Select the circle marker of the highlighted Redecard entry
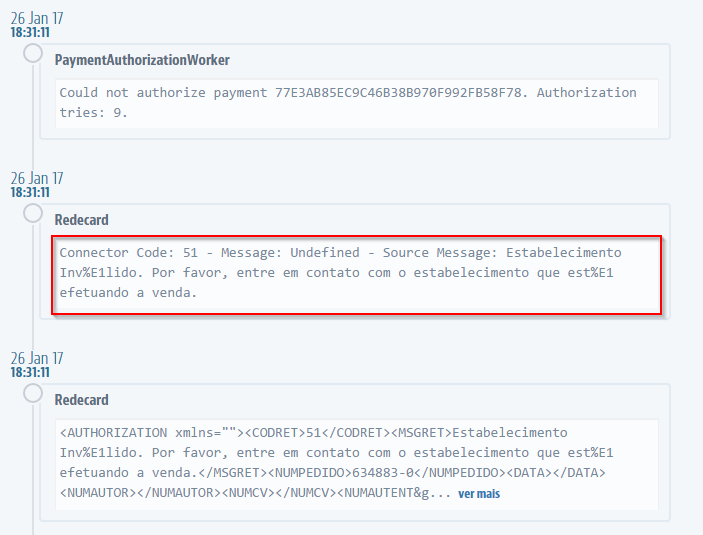 (x=34, y=213)
